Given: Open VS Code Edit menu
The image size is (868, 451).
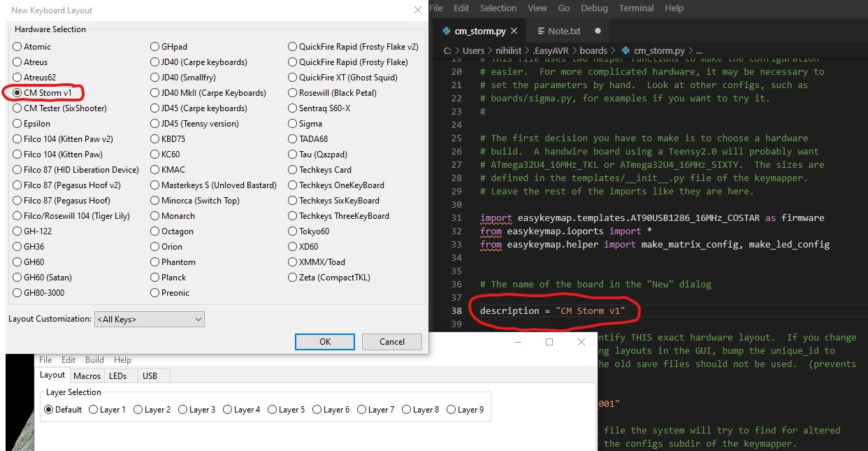Looking at the screenshot, I should coord(461,8).
